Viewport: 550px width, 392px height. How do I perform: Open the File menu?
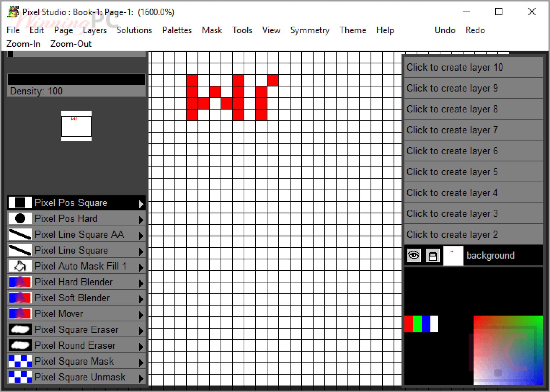click(x=13, y=30)
